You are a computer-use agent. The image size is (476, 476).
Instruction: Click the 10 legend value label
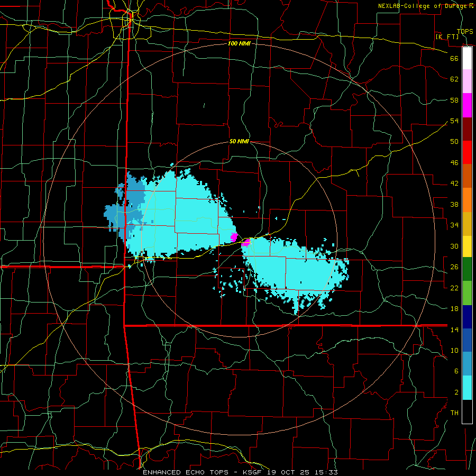pos(454,350)
